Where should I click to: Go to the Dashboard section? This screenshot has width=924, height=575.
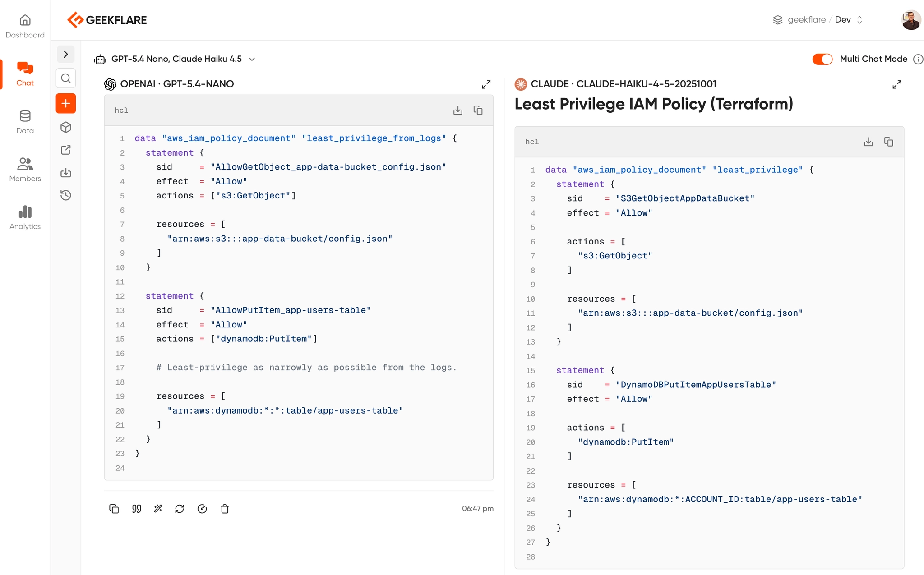(x=25, y=26)
